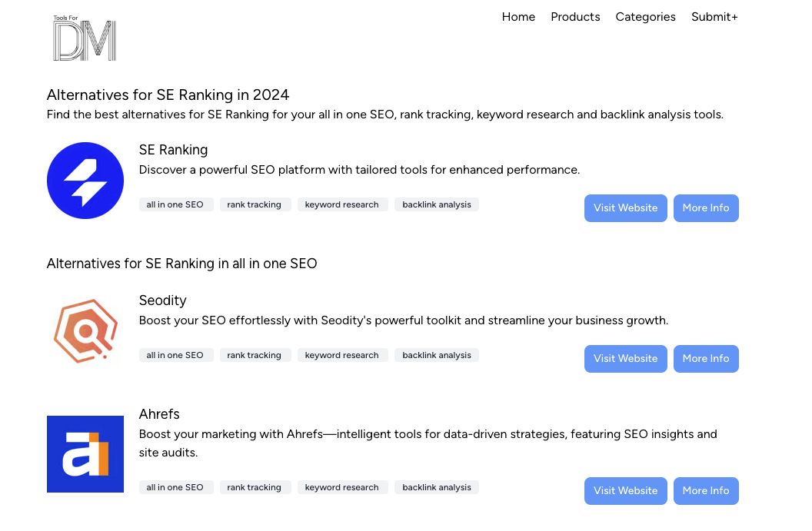The width and height of the screenshot is (812, 531).
Task: Click the Submit+ navigation link
Action: [714, 17]
